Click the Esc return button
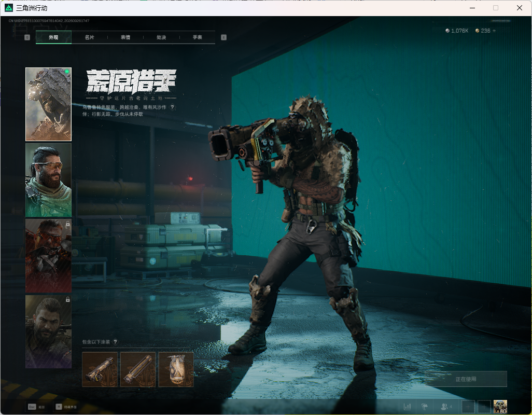This screenshot has width=532, height=415. tap(36, 407)
